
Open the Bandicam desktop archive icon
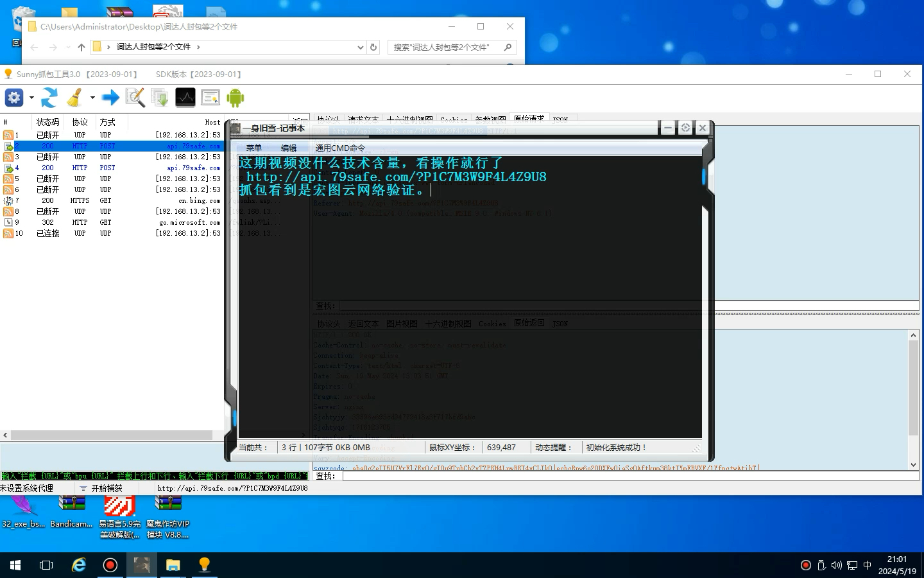point(71,512)
